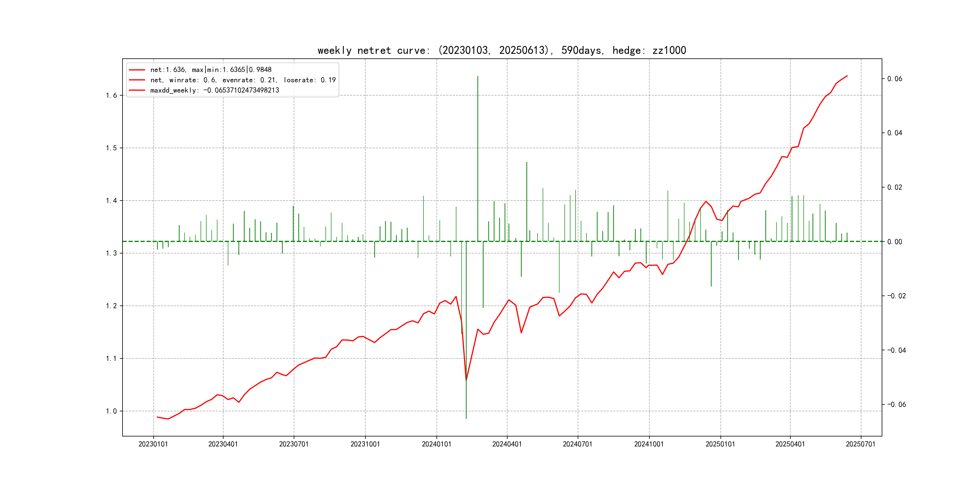Click the 20240101 x-axis date label
This screenshot has height=490, width=980.
436,444
